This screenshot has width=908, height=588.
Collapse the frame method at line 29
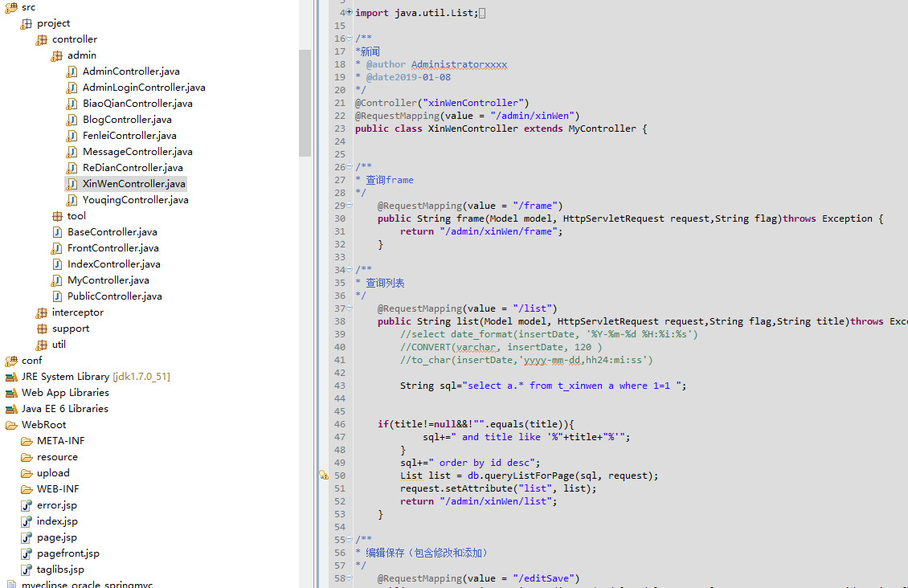point(350,205)
